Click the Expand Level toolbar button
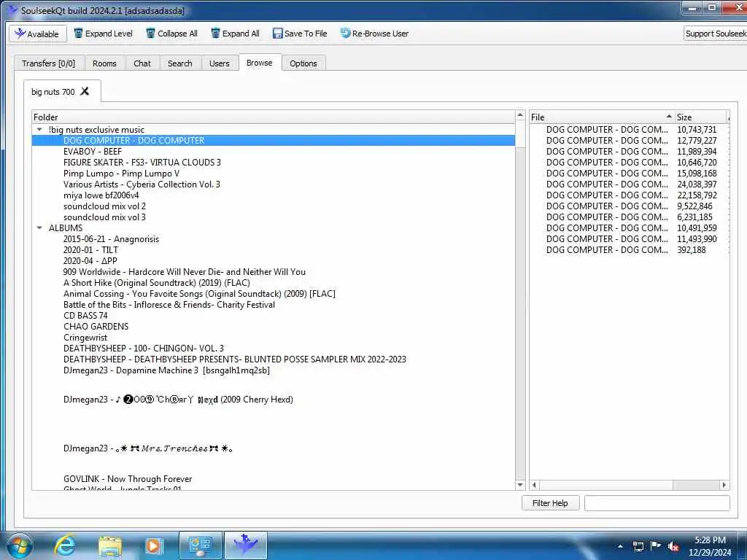The height and width of the screenshot is (560, 747). click(104, 34)
